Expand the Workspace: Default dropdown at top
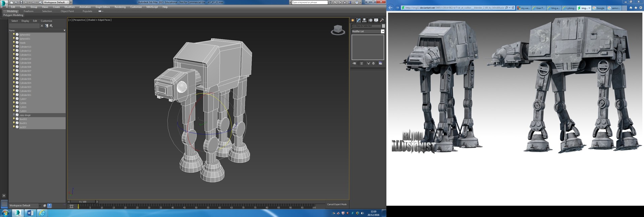 tap(67, 2)
